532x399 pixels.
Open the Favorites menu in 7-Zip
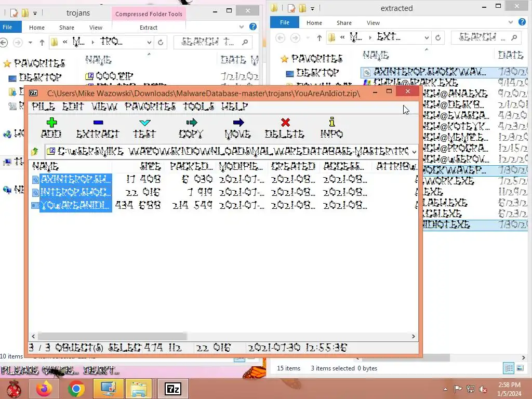point(150,107)
